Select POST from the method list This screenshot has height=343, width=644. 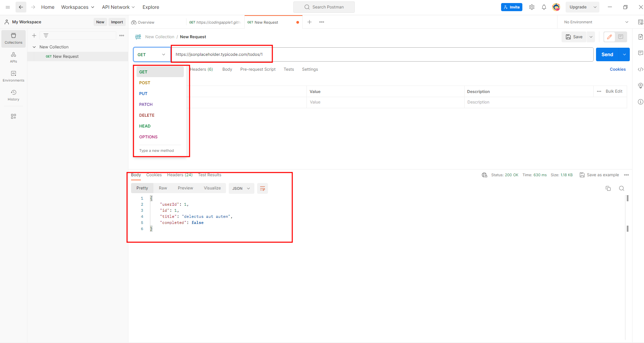tap(160, 83)
